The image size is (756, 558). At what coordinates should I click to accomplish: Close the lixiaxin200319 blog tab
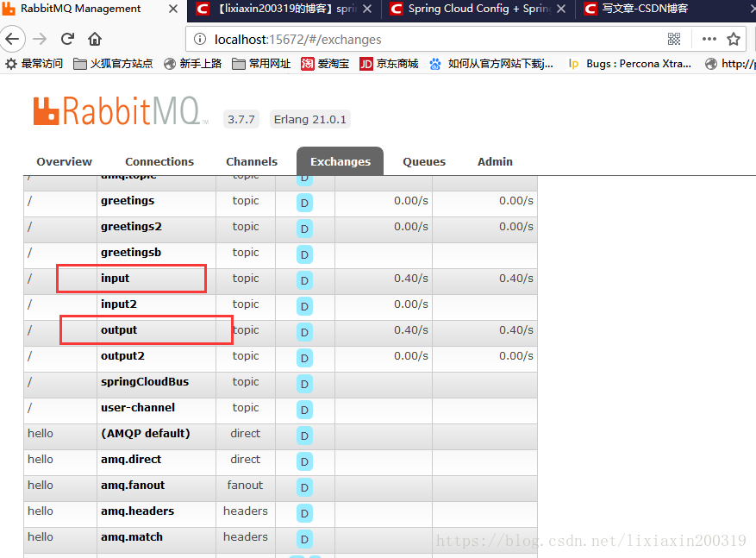coord(367,9)
